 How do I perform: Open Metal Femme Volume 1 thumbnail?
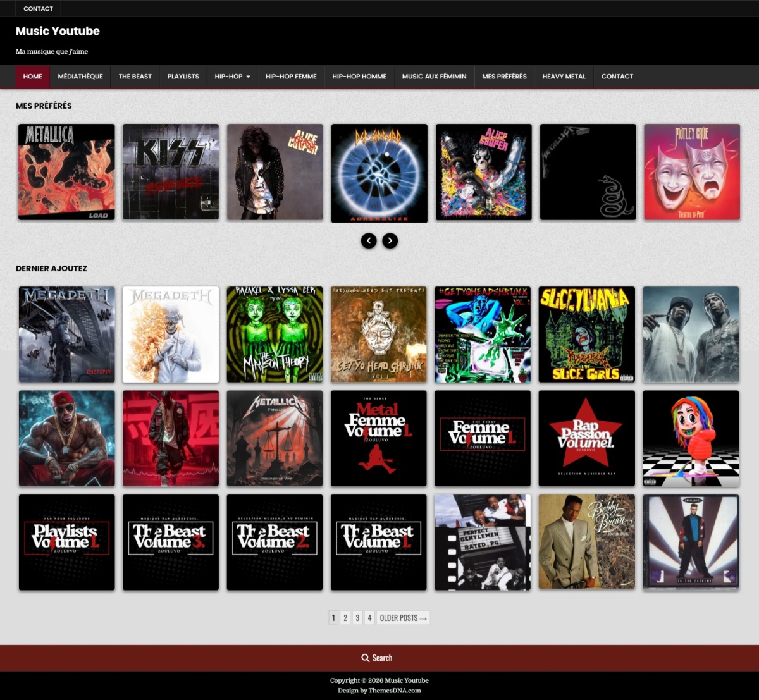[x=379, y=438]
